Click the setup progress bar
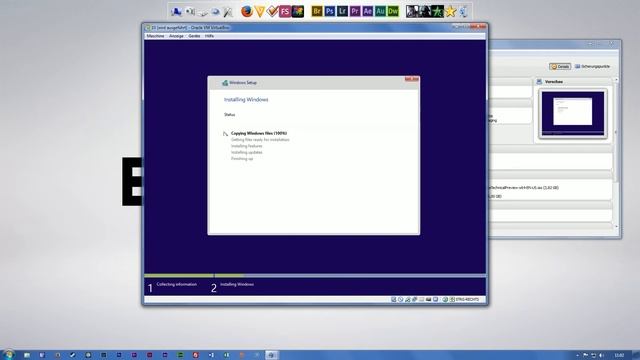 (x=315, y=276)
